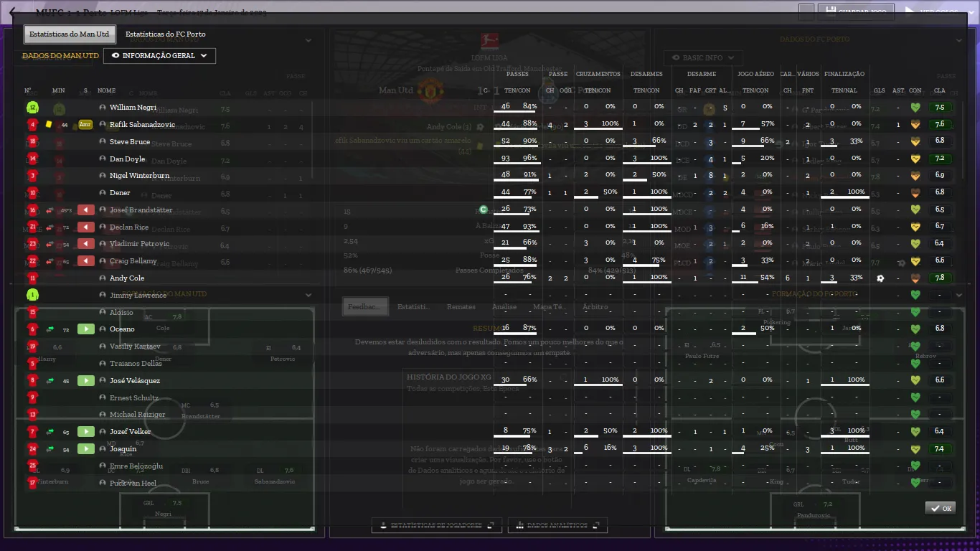Click Declan Rice's red substituted-off arrow

point(86,227)
